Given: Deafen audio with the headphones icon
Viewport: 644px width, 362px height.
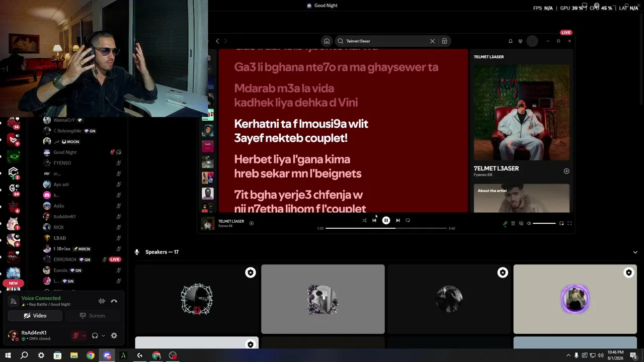Looking at the screenshot, I should 95,335.
